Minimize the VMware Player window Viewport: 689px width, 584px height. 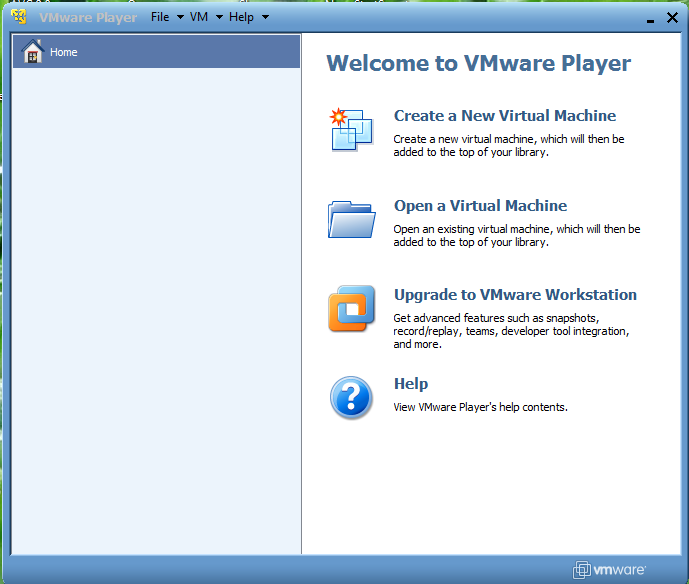pyautogui.click(x=650, y=19)
